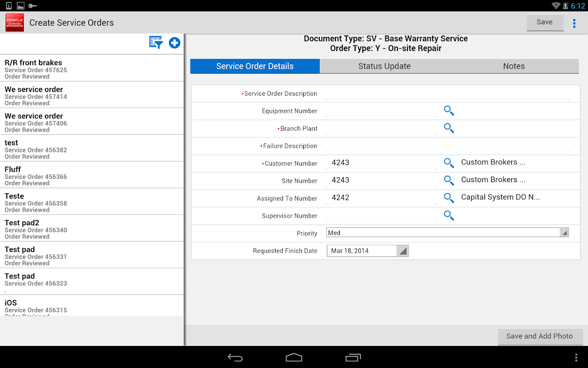Select iOS service order 456315
Image resolution: width=588 pixels, height=368 pixels.
click(92, 306)
